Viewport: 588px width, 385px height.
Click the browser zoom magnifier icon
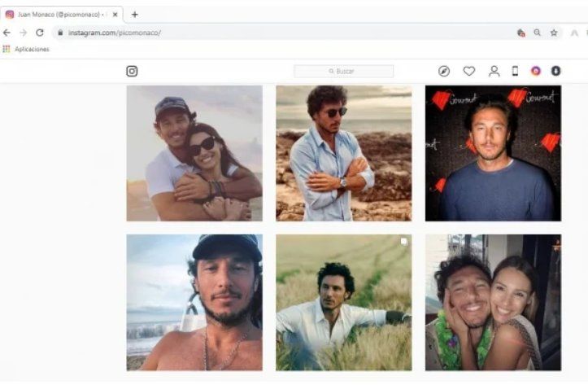click(538, 33)
